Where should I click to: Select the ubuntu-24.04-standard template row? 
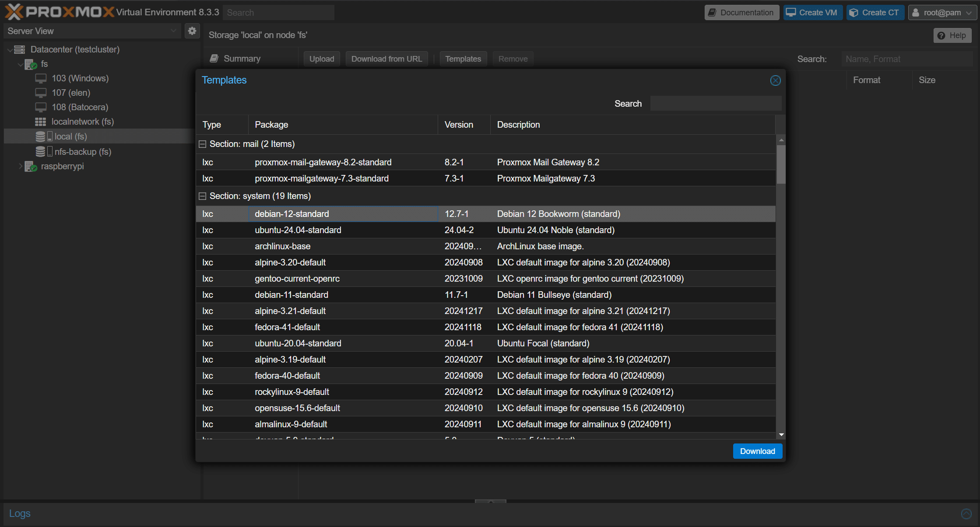(485, 230)
